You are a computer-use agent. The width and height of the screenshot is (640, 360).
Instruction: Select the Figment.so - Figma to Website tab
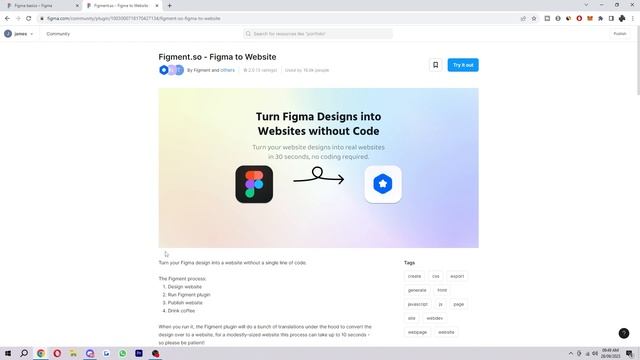pos(121,6)
